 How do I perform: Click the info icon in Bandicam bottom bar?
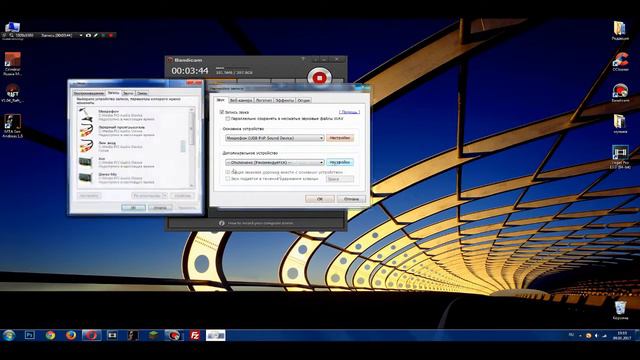[222, 223]
